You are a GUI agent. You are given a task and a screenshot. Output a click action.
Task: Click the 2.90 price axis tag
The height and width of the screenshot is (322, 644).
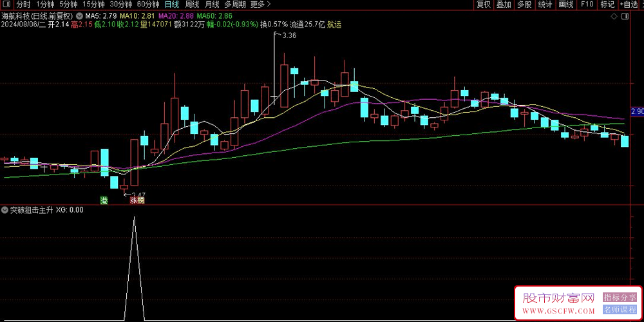[637, 111]
